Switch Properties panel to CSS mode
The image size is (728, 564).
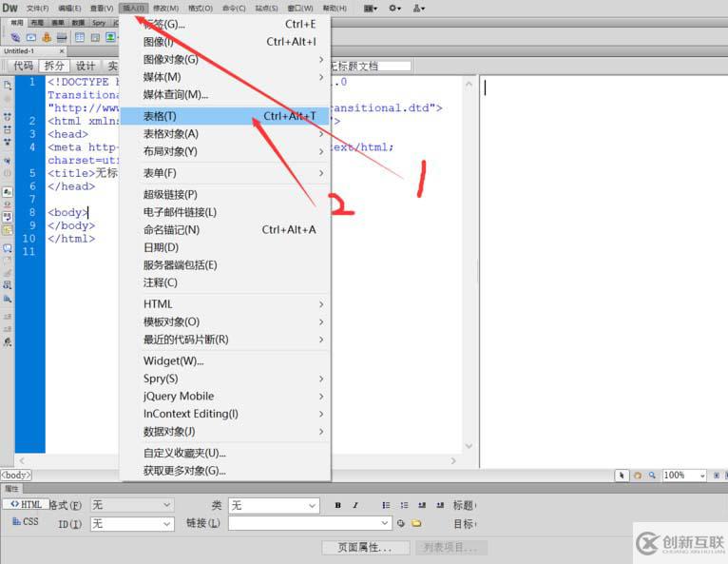[x=26, y=522]
